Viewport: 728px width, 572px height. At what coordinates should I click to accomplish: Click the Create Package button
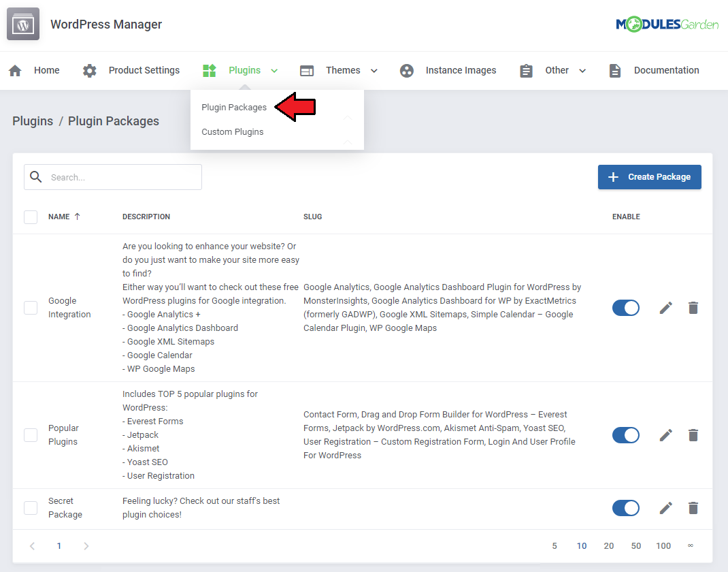(650, 177)
